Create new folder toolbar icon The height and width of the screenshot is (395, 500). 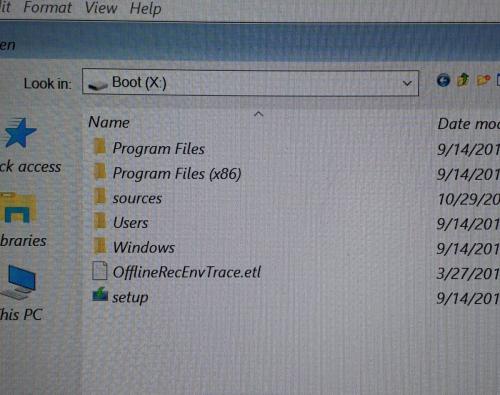(x=483, y=80)
